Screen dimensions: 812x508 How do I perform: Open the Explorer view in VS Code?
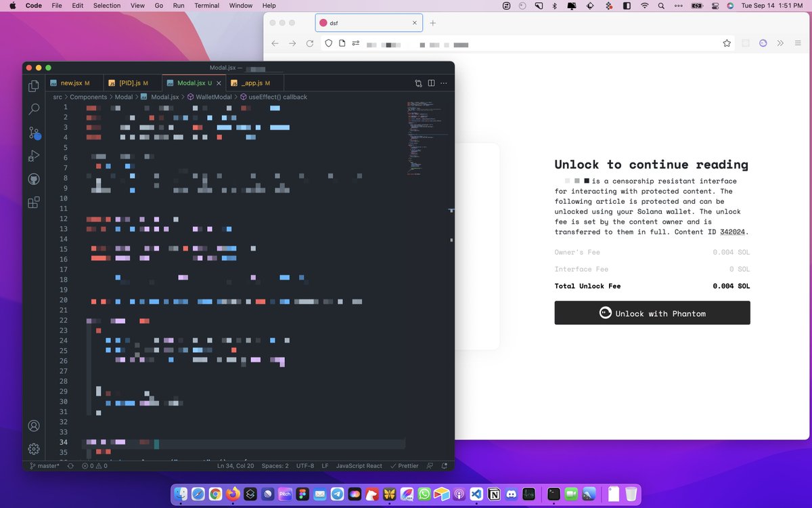click(x=34, y=86)
